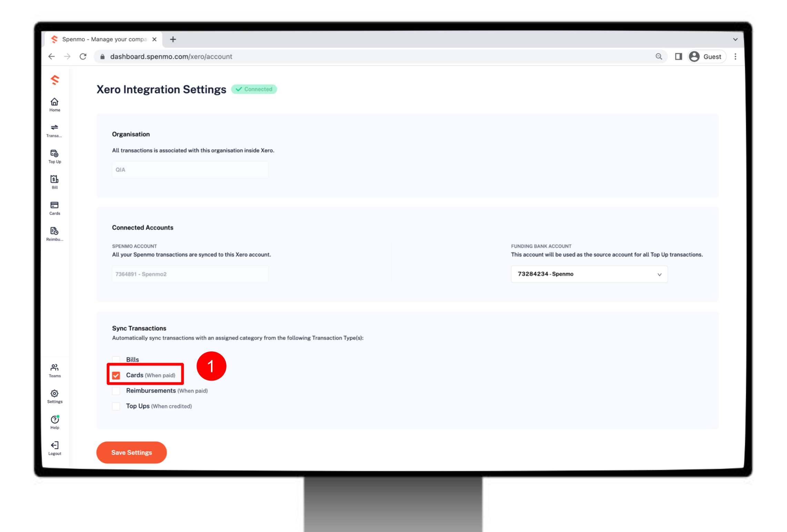The height and width of the screenshot is (532, 787).
Task: Click the lock icon in address bar
Action: point(102,57)
